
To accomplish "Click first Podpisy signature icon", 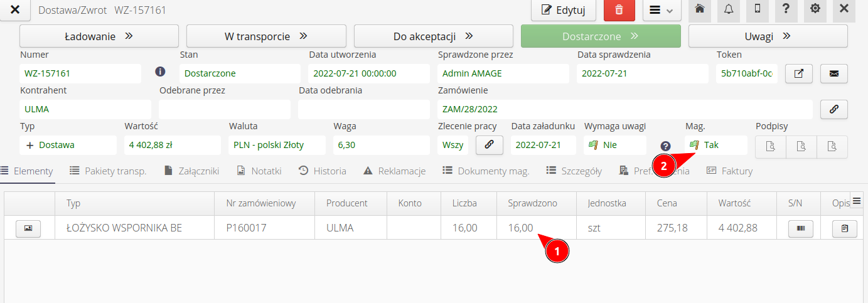I will click(770, 147).
